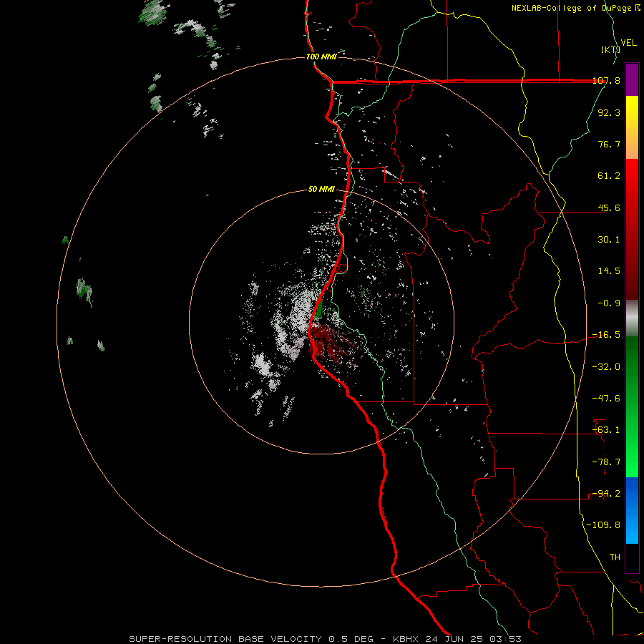The image size is (644, 644).
Task: Select the 92.3 velocity scale value
Action: [609, 112]
